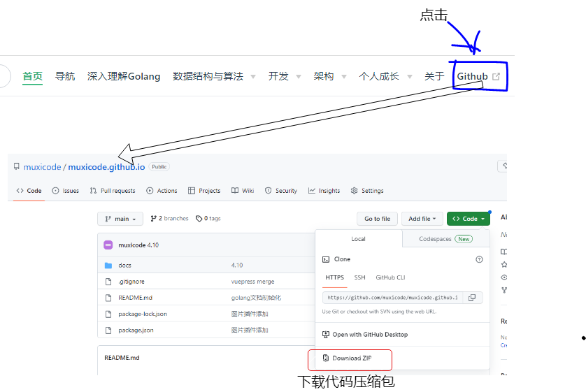Open the 深入理解Golang nav item
The image size is (586, 392).
pyautogui.click(x=124, y=76)
